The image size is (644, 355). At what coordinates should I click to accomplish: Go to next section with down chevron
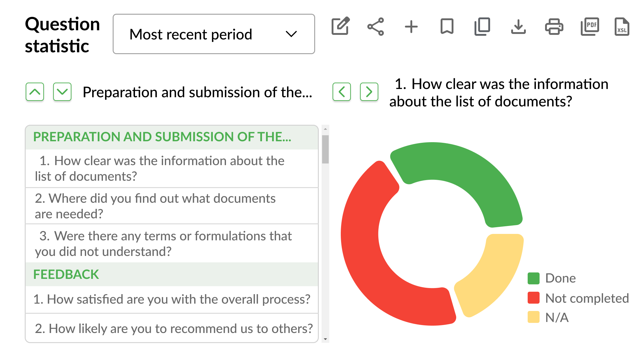click(62, 92)
